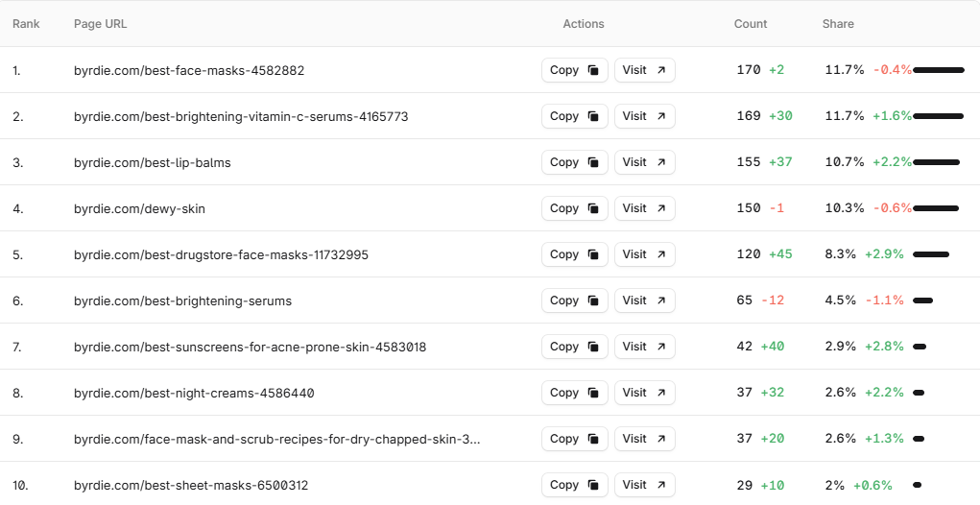Viewport: 980px width, 505px height.
Task: Copy the best-drugstore-face-masks URL
Action: 574,254
